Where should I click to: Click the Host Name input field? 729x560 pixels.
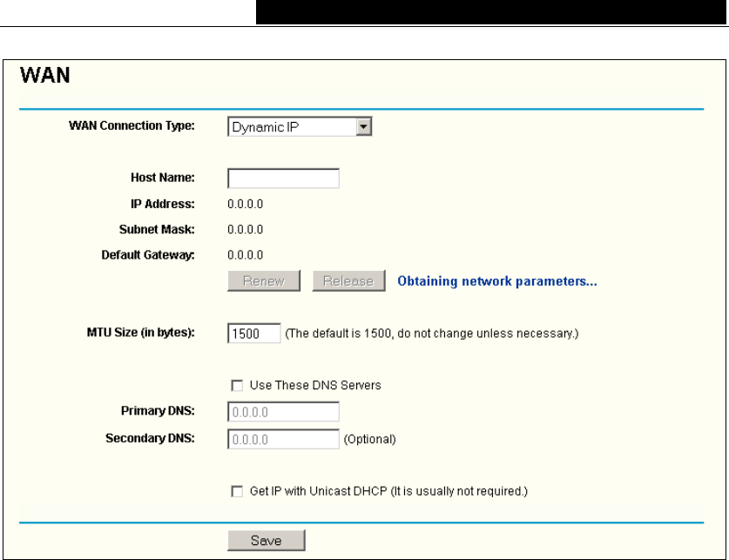click(x=283, y=179)
